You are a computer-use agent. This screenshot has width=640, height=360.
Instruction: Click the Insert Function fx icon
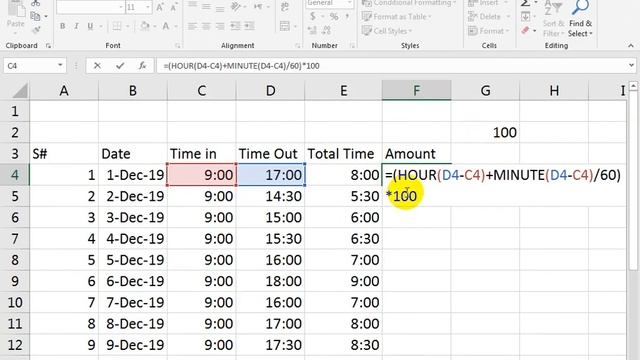[x=142, y=65]
